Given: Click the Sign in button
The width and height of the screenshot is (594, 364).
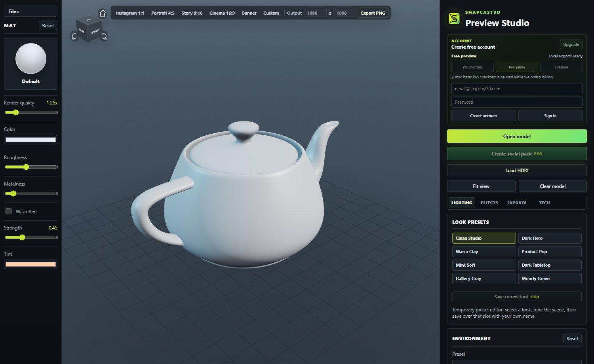Looking at the screenshot, I should (550, 116).
